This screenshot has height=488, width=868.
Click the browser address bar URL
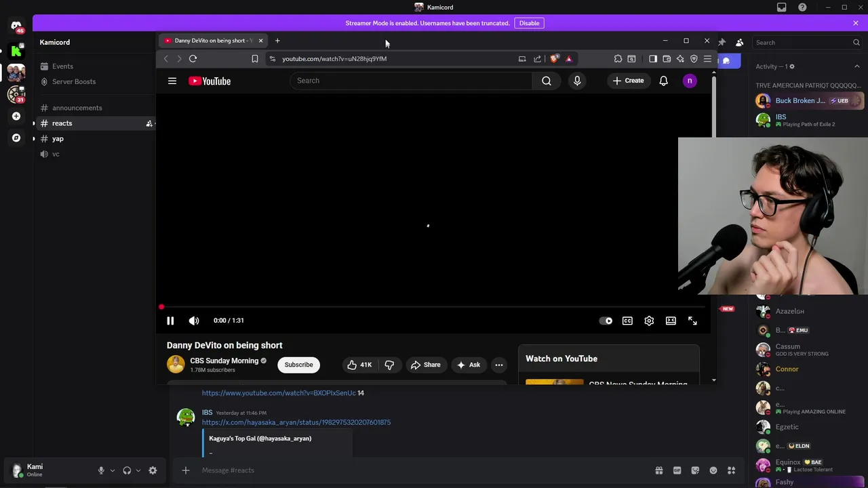(334, 59)
